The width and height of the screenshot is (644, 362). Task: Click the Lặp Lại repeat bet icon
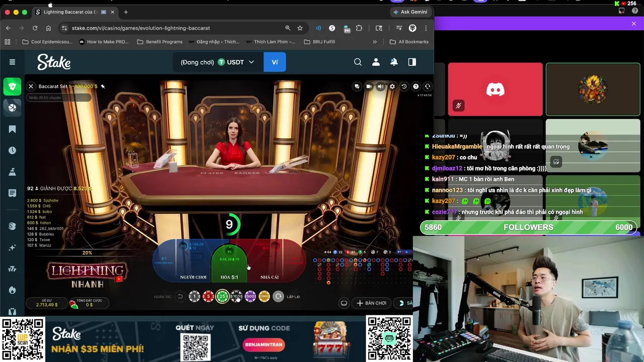click(x=278, y=297)
